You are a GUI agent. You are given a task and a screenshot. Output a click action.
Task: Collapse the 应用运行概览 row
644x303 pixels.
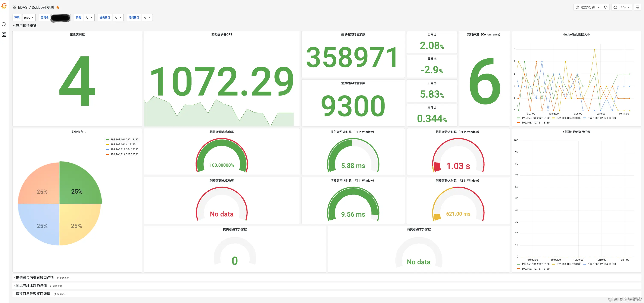[x=26, y=26]
